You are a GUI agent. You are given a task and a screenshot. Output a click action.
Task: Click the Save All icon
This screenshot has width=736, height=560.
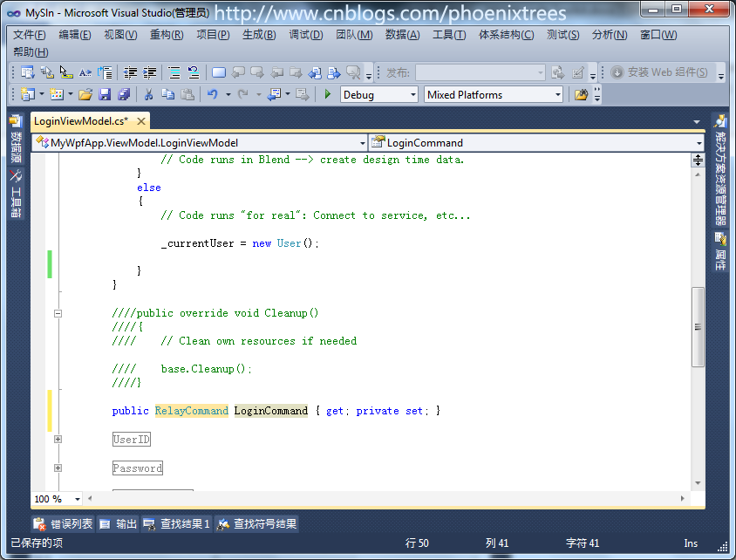click(124, 95)
